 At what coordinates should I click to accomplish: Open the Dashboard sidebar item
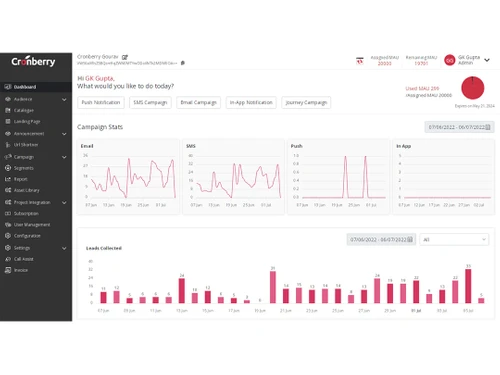tap(36, 87)
